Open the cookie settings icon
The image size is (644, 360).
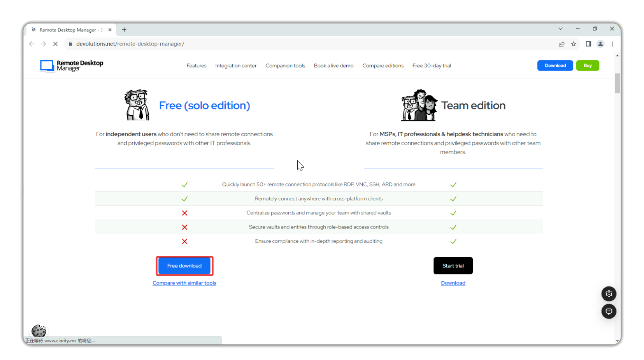39,330
